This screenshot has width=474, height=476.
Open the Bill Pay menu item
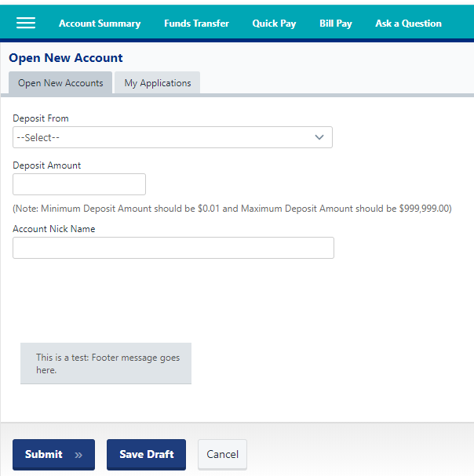(336, 24)
